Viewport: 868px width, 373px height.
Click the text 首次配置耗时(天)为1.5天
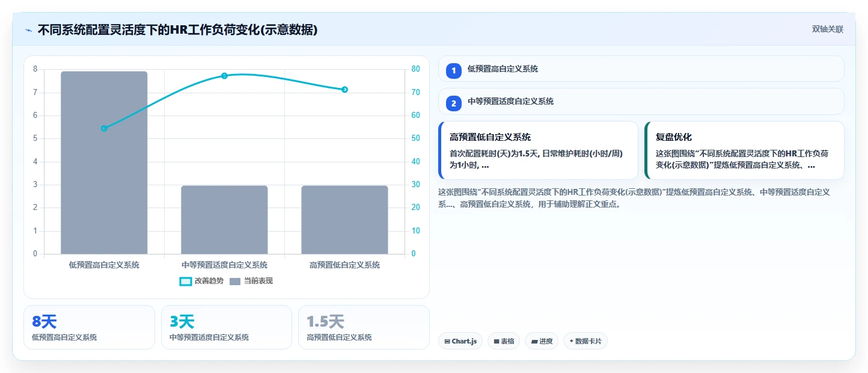494,153
